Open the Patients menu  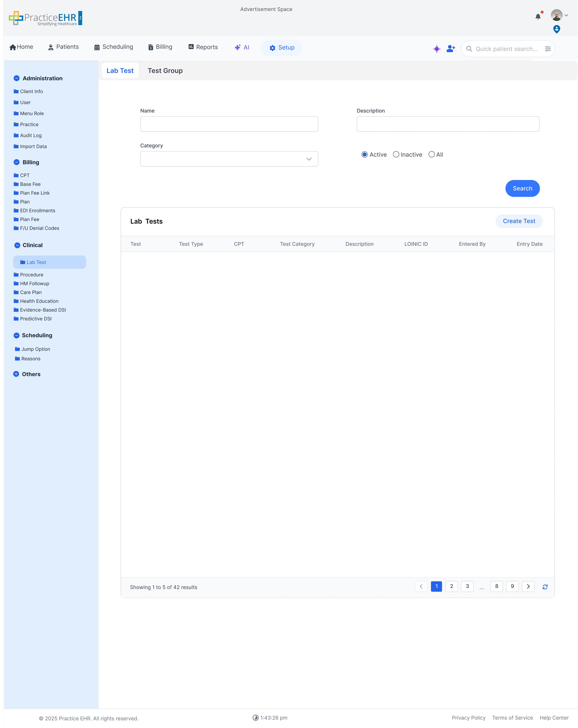click(63, 47)
